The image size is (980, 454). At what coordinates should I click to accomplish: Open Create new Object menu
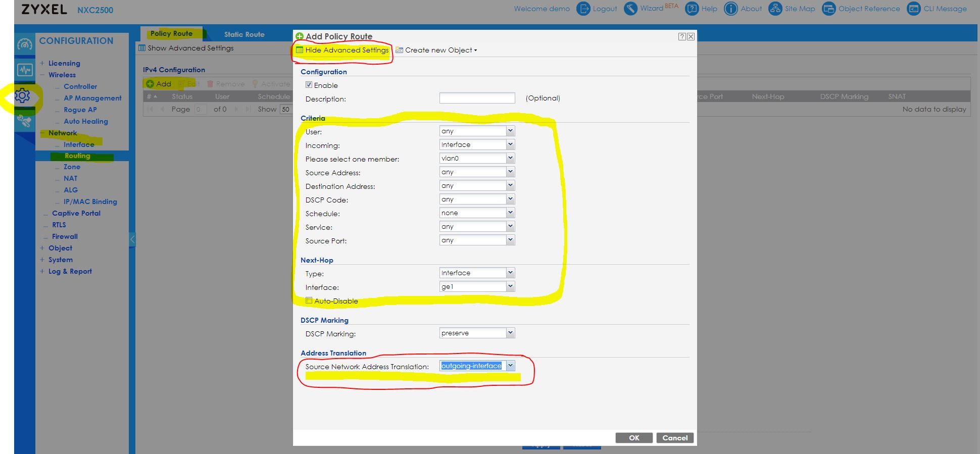click(x=437, y=50)
